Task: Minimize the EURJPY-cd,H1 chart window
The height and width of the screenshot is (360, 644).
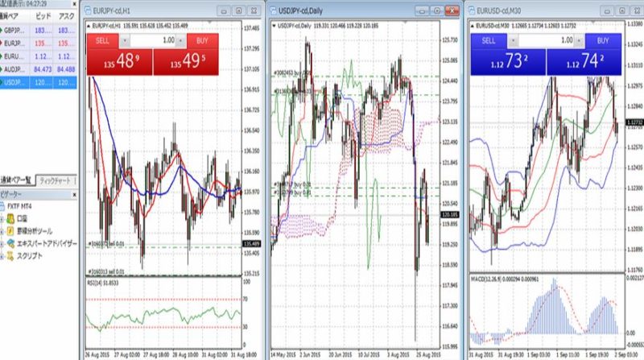Action: click(x=224, y=11)
